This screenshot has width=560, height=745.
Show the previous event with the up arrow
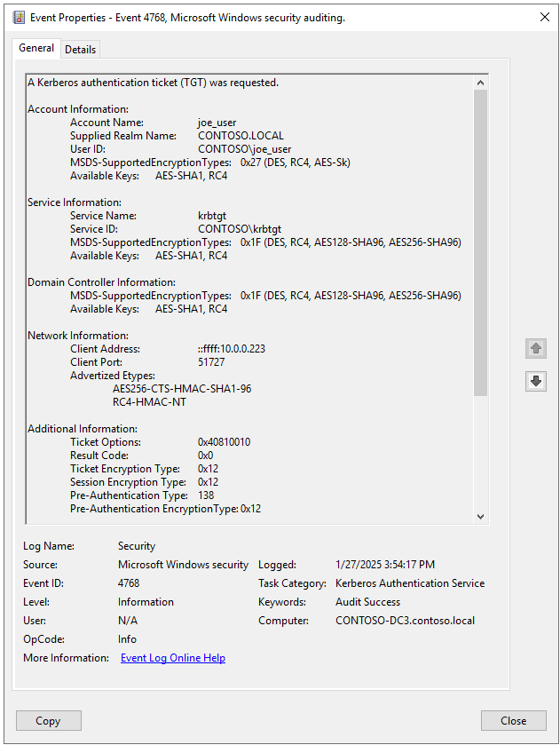tap(536, 348)
